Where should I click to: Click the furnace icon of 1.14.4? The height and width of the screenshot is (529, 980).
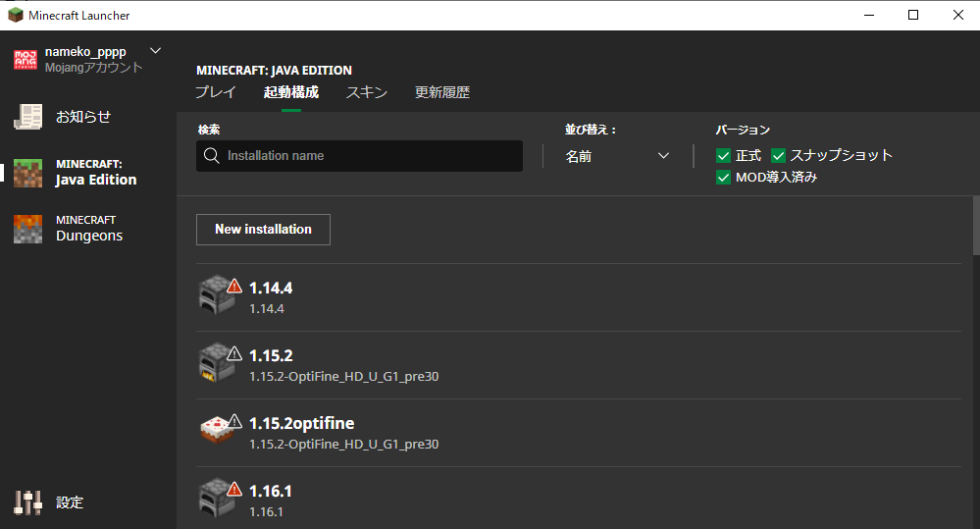(x=216, y=294)
